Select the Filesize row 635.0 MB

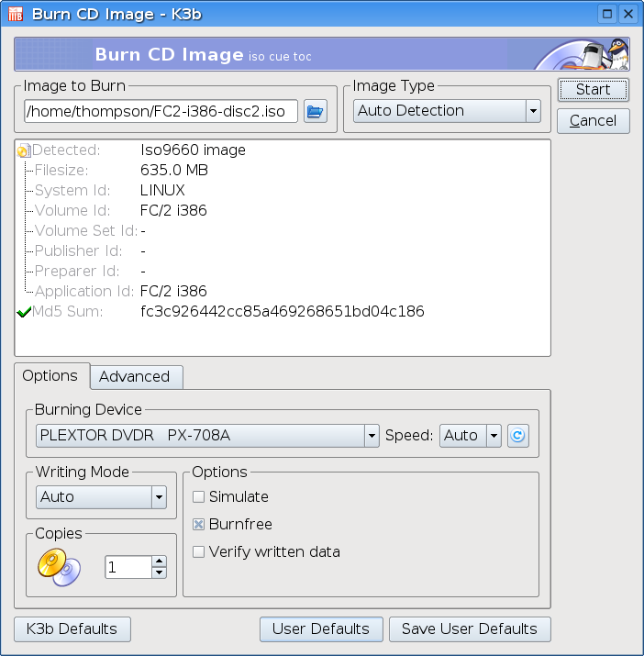[283, 171]
